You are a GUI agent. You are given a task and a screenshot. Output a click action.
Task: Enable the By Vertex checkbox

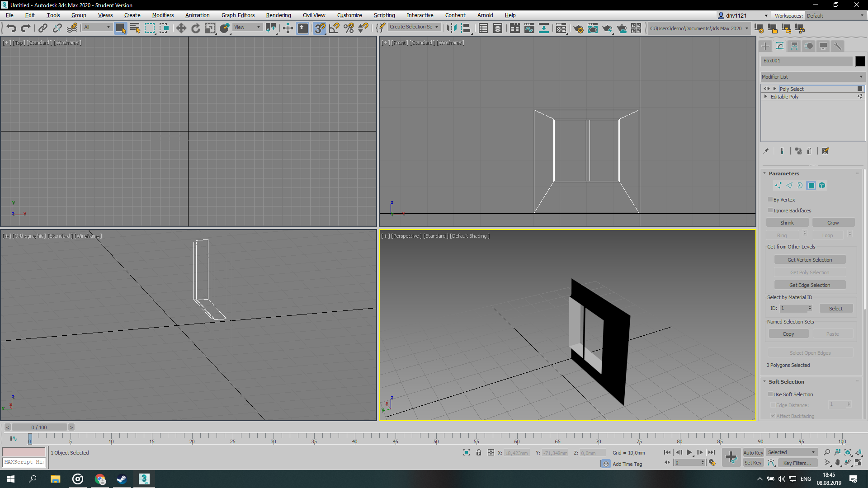(770, 199)
